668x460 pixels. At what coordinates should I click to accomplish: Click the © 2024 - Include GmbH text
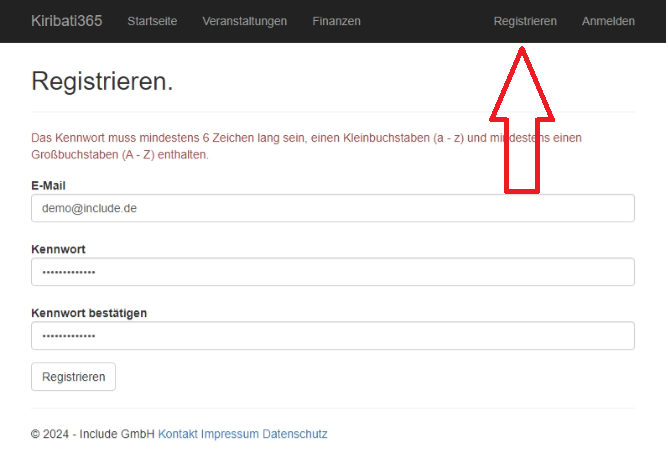click(93, 434)
